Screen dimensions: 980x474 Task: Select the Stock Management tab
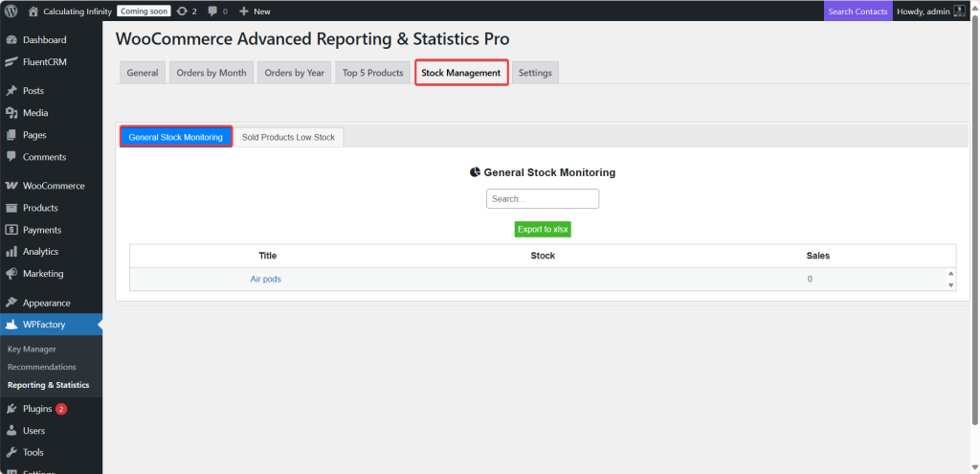(461, 73)
